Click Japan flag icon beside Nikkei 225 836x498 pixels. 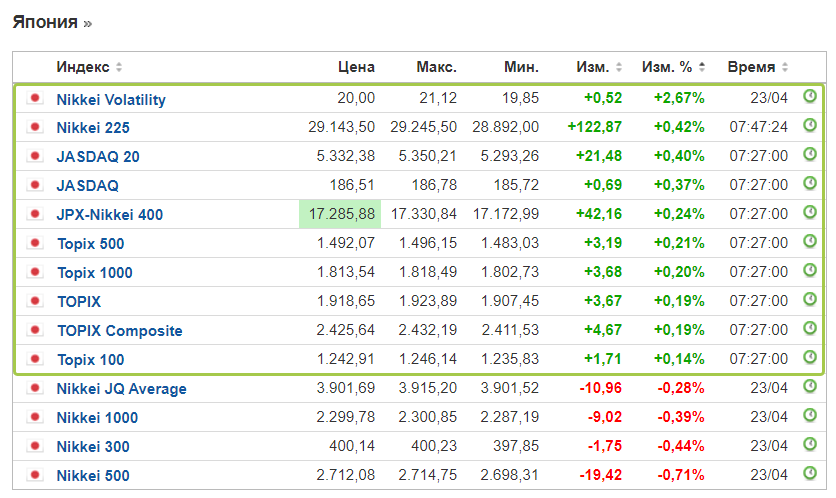pyautogui.click(x=35, y=127)
